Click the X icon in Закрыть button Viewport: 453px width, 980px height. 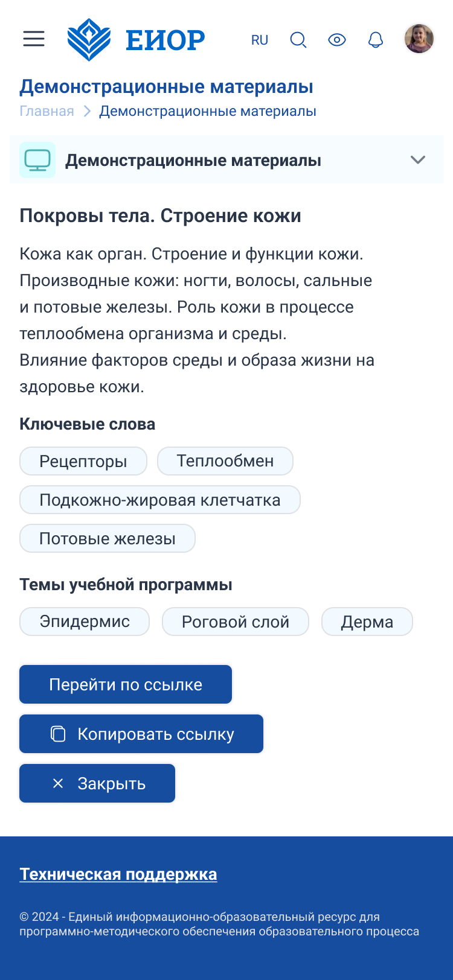point(58,783)
